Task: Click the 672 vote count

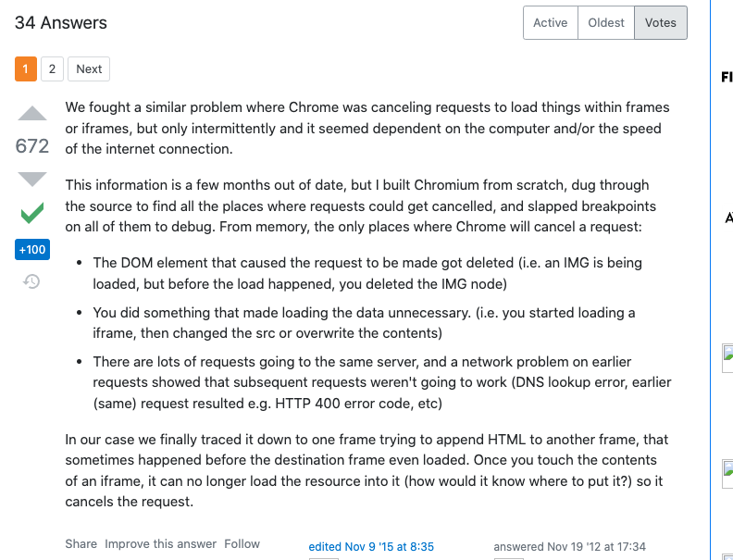Action: point(32,146)
